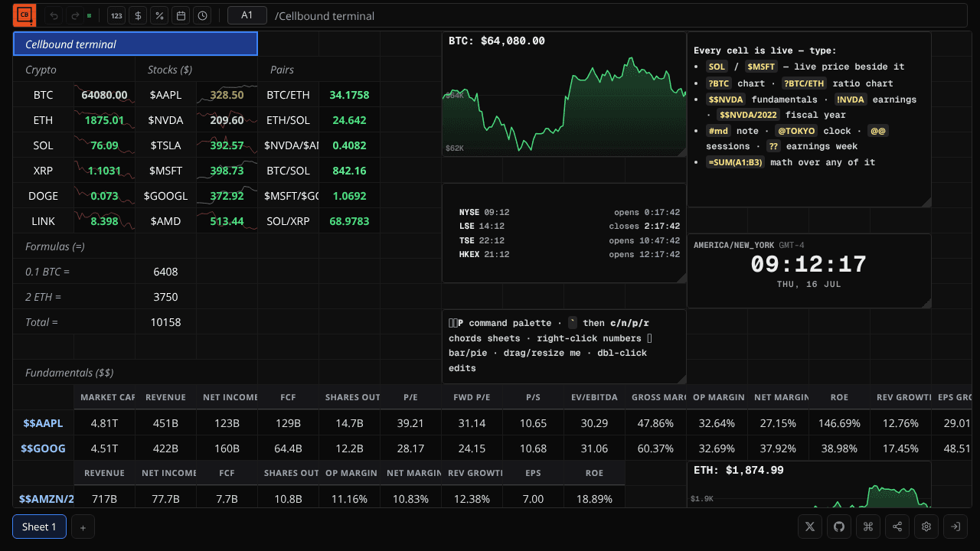
Task: Apply the dollar currency format
Action: 138,15
